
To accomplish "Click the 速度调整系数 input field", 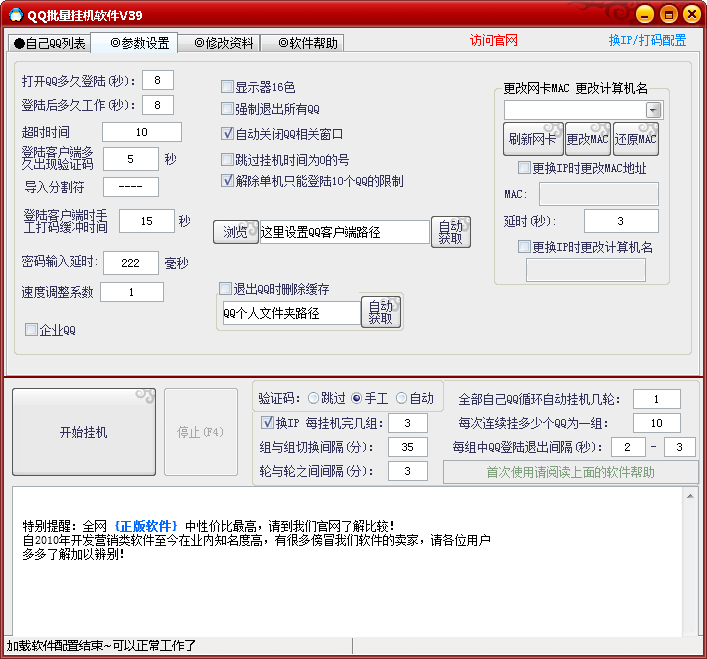I will 132,292.
